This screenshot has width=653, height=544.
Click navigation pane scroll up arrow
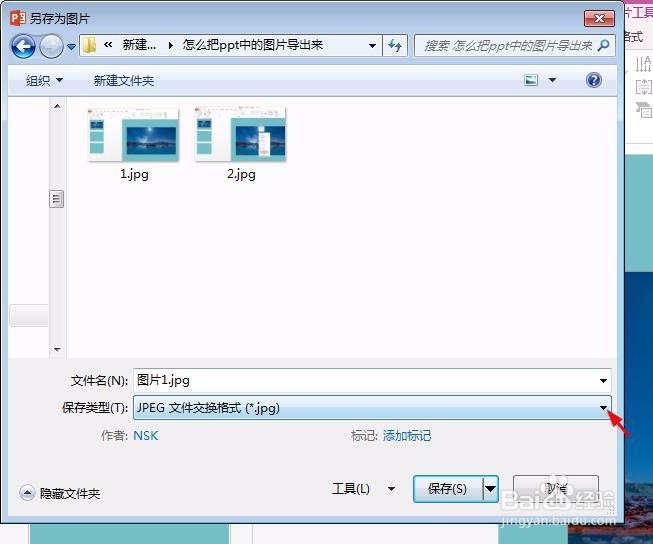point(57,106)
